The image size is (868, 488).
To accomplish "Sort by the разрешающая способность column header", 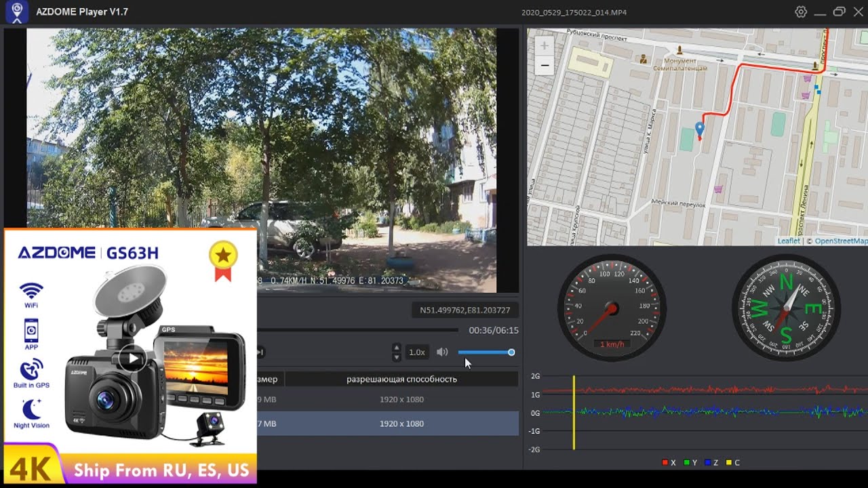I will click(402, 379).
